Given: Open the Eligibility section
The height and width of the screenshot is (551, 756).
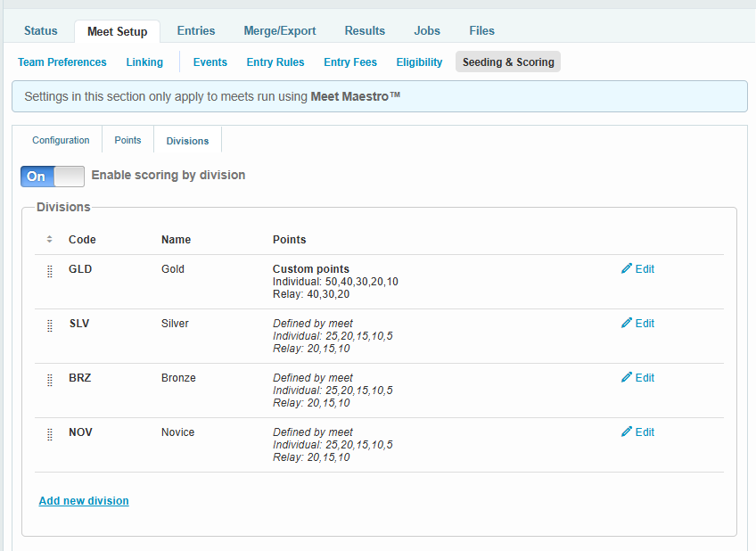Looking at the screenshot, I should coord(419,62).
